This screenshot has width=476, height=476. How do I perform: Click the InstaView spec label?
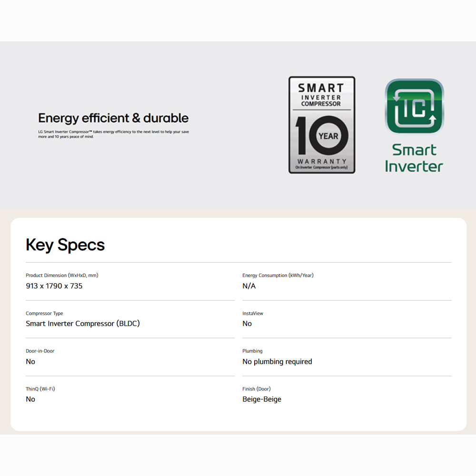(x=253, y=313)
